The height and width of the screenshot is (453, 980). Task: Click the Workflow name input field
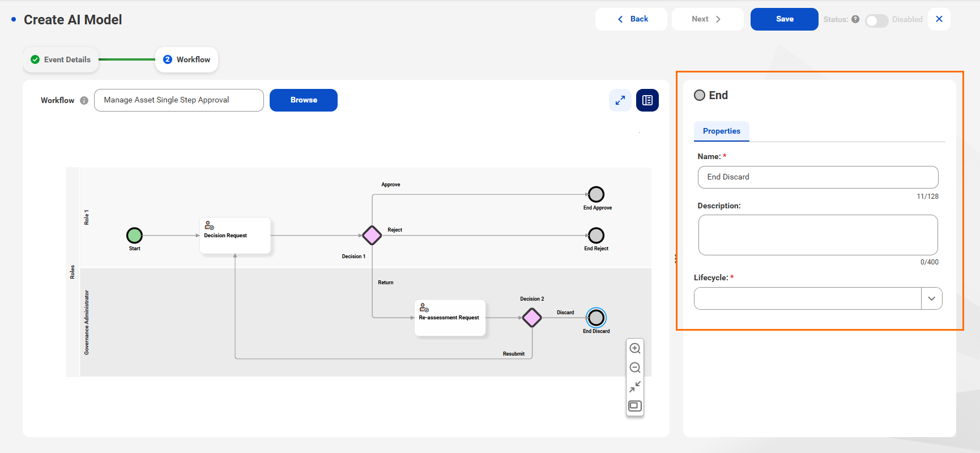[x=179, y=100]
